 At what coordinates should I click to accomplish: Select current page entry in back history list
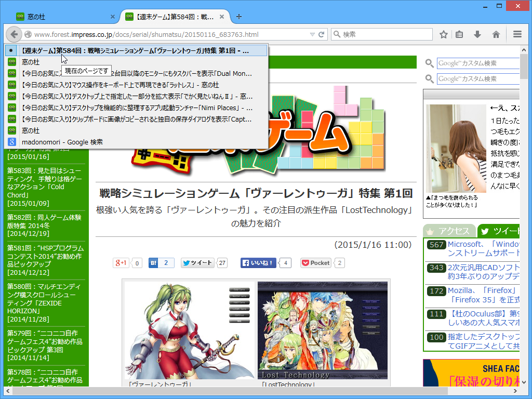(136, 50)
